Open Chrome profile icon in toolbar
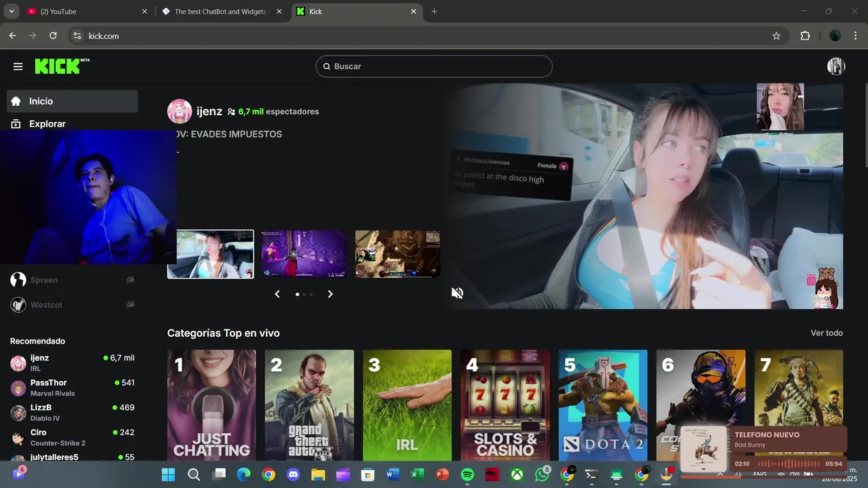This screenshot has width=868, height=488. pos(835,36)
